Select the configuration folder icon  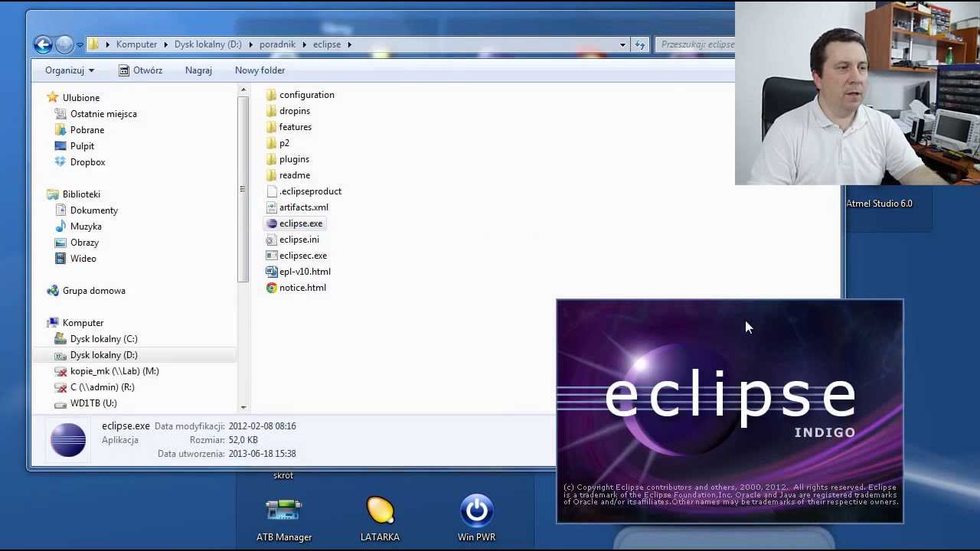271,95
